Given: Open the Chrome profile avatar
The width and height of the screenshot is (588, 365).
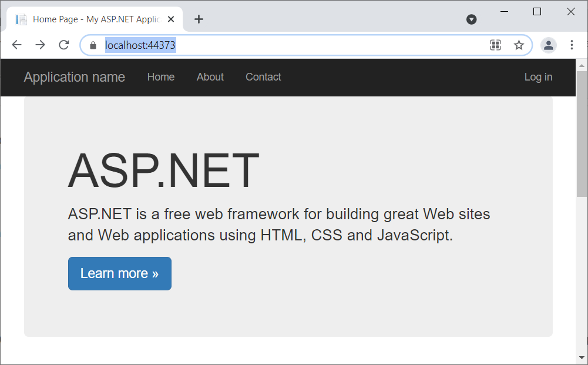Looking at the screenshot, I should click(549, 45).
